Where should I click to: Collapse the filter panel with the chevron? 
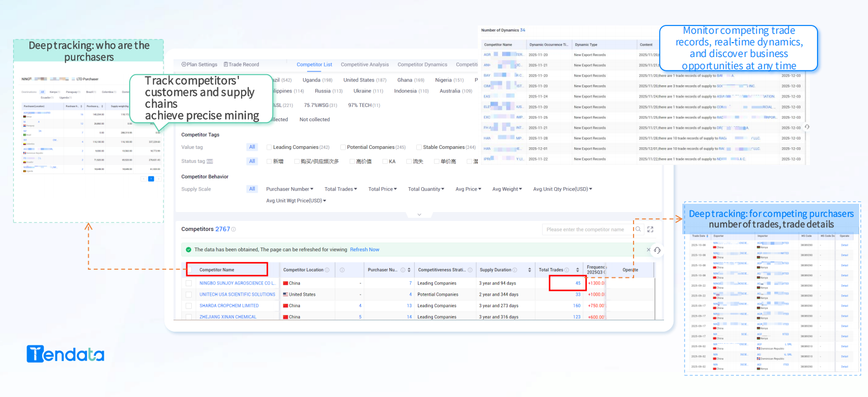pyautogui.click(x=418, y=214)
